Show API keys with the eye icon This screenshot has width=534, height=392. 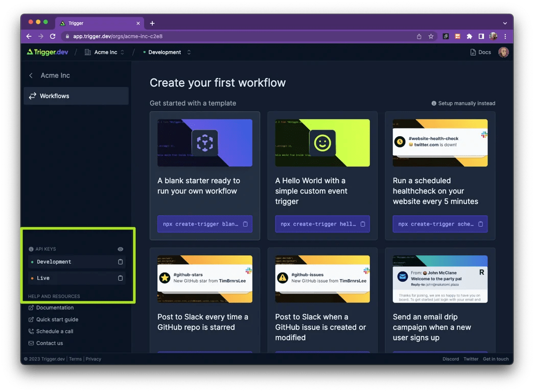(x=120, y=249)
